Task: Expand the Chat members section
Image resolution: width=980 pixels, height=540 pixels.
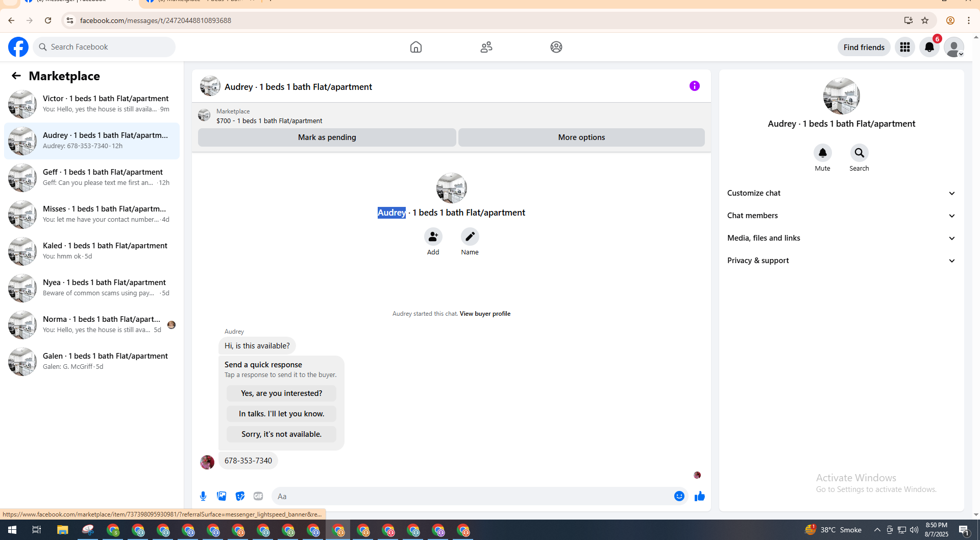Action: (x=842, y=216)
